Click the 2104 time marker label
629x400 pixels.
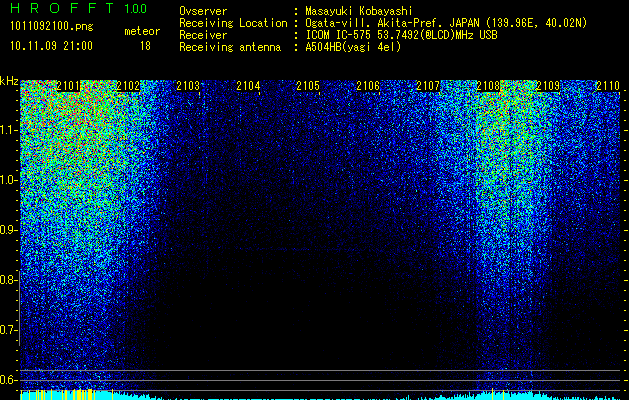click(x=248, y=86)
